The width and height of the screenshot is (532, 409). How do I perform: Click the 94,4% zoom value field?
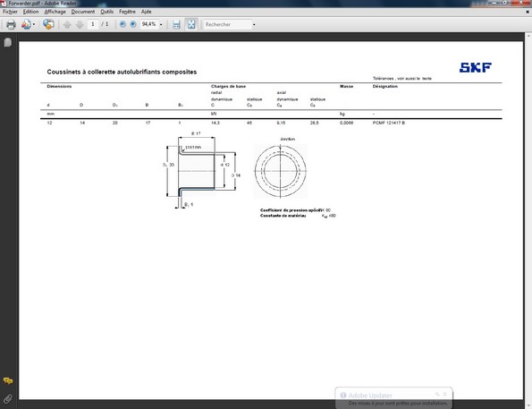[149, 24]
